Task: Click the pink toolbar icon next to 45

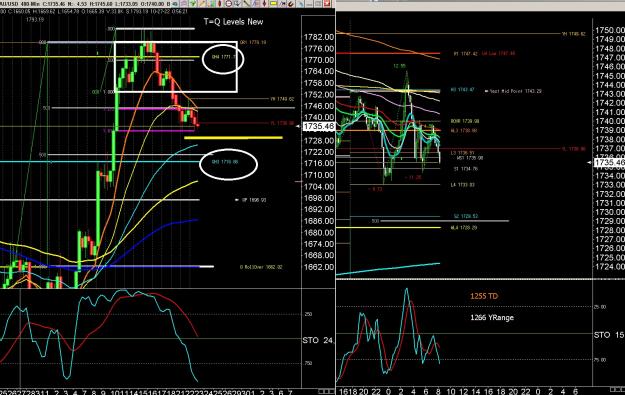Action: pyautogui.click(x=183, y=4)
